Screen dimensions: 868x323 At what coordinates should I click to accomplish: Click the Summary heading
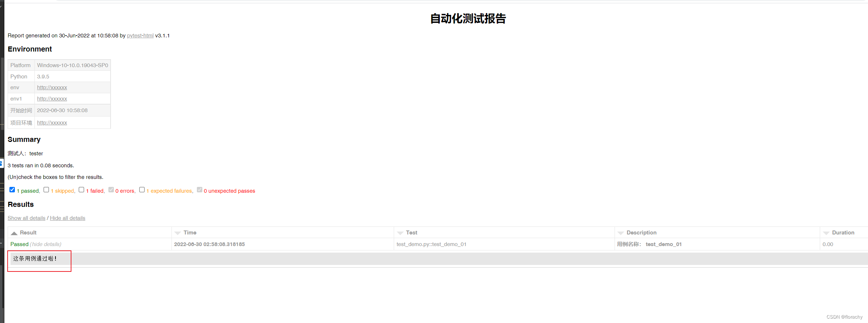(x=24, y=139)
